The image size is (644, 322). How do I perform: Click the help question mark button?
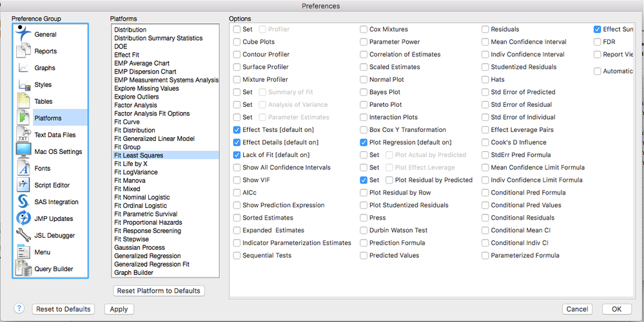pos(19,309)
